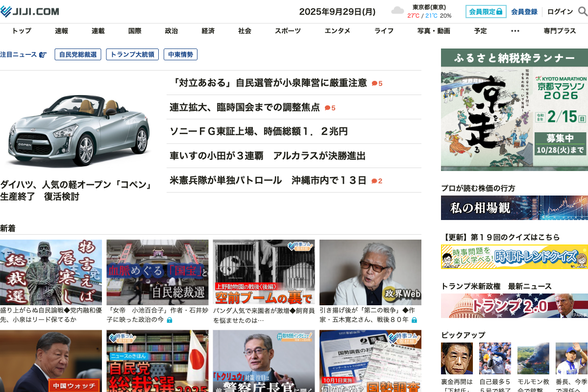The height and width of the screenshot is (392, 588).
Task: Click comment bubble on 連立拡大 headline
Action: click(328, 108)
